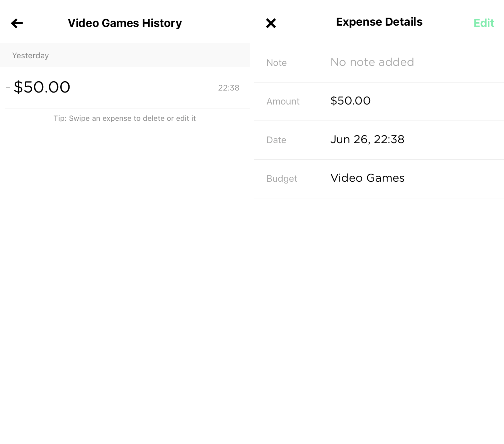Screen dimensions: 504x444
Task: Tap the Budget field label
Action: tap(282, 179)
